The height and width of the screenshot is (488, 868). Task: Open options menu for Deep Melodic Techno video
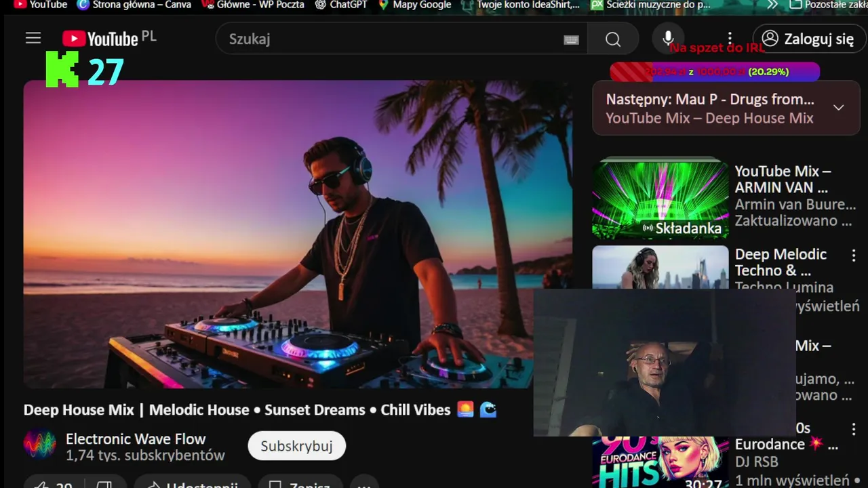(x=854, y=256)
